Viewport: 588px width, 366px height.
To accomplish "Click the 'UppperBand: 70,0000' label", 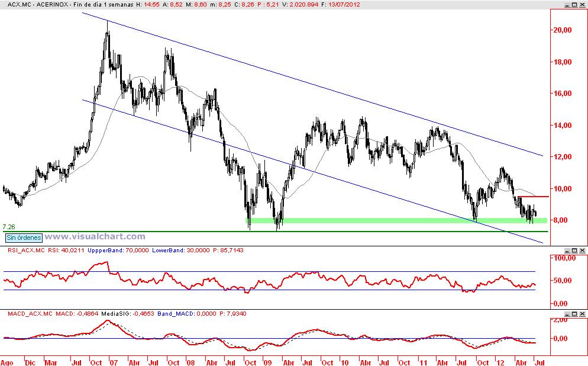I will [118, 250].
